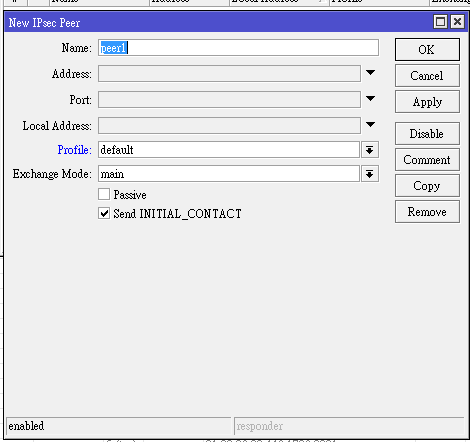Image resolution: width=470 pixels, height=442 pixels.
Task: Expand the Address field arrow
Action: 370,72
